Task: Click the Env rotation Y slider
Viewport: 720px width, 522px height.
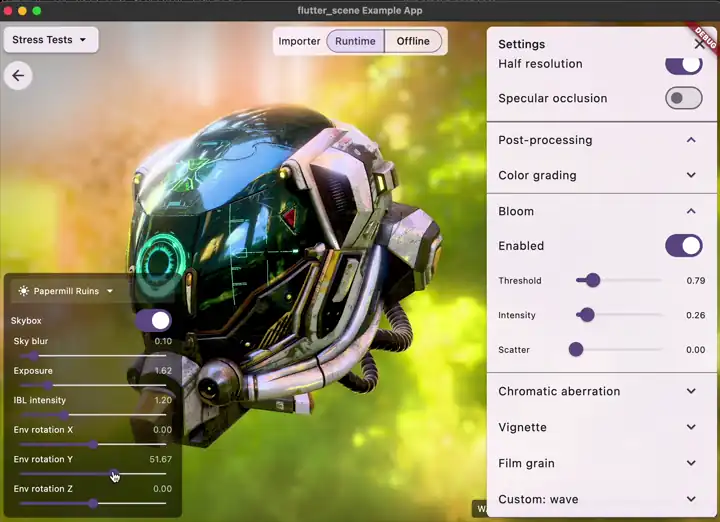Action: (x=93, y=474)
